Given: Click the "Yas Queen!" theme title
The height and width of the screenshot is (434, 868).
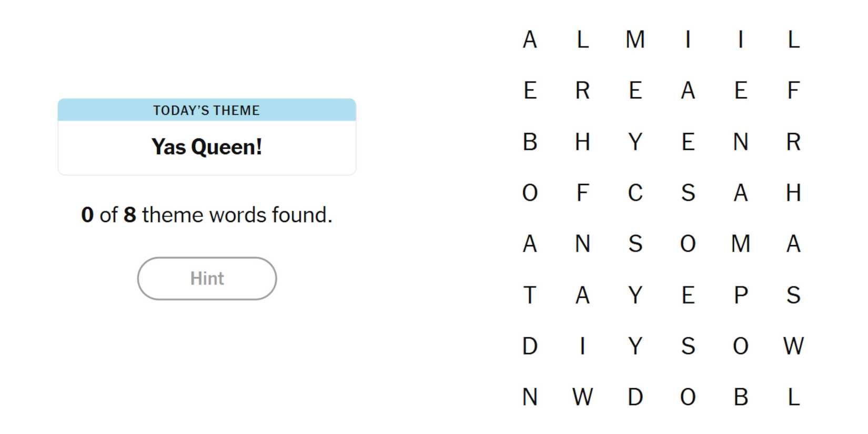Looking at the screenshot, I should tap(207, 147).
